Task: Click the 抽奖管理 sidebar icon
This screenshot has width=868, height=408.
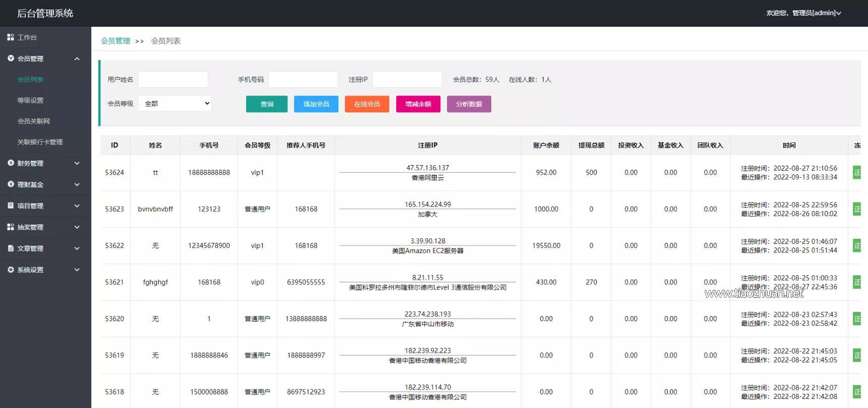Action: 11,227
